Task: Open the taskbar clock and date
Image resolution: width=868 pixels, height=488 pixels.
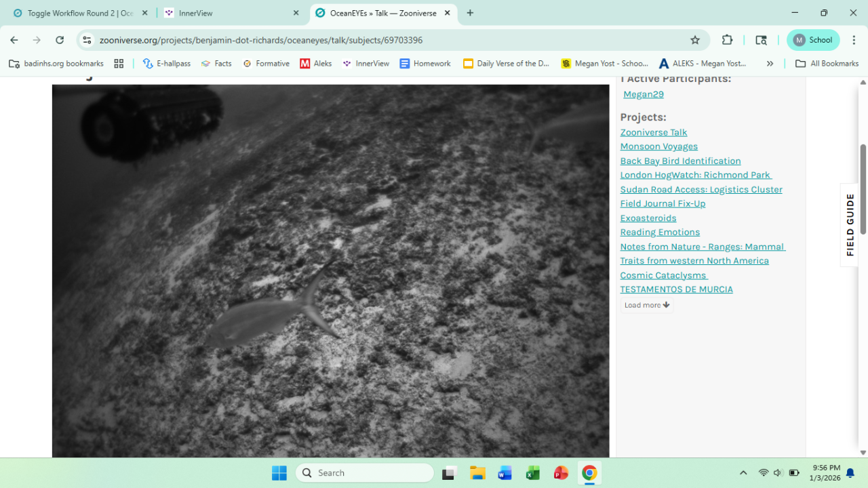Action: point(825,472)
